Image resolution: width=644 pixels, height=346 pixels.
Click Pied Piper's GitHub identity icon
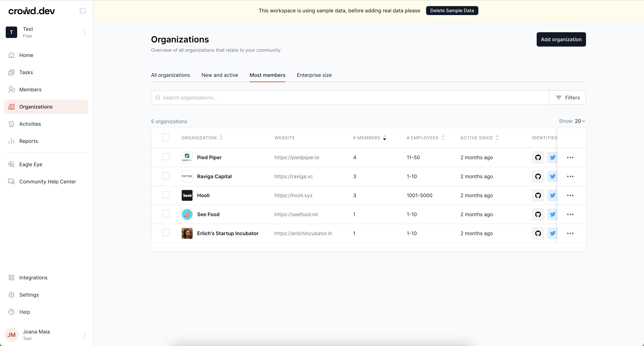coord(538,157)
